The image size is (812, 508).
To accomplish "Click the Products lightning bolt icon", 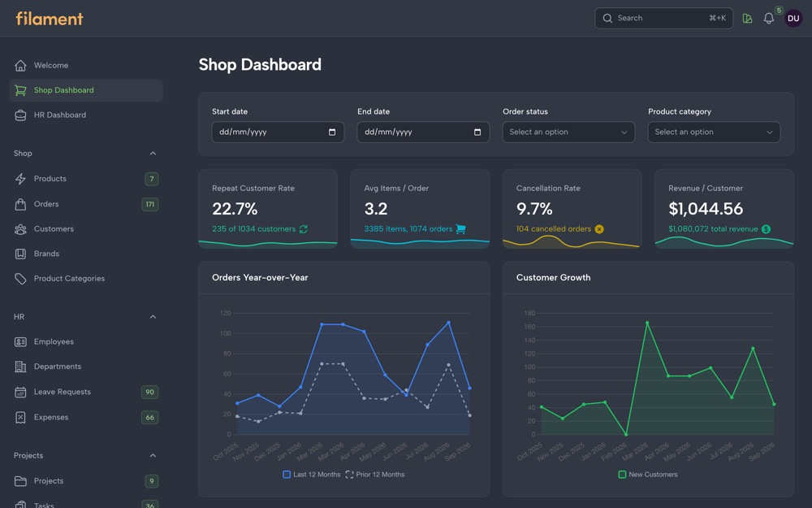I will pyautogui.click(x=20, y=179).
